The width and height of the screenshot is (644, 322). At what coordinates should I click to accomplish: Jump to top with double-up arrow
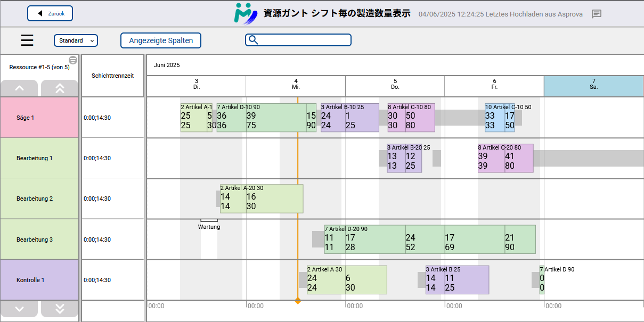coord(60,88)
